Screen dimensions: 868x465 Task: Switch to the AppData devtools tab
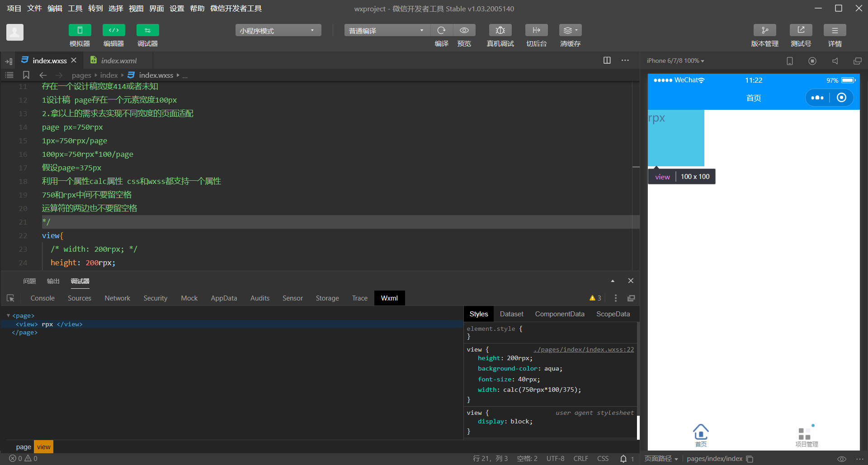pyautogui.click(x=224, y=298)
